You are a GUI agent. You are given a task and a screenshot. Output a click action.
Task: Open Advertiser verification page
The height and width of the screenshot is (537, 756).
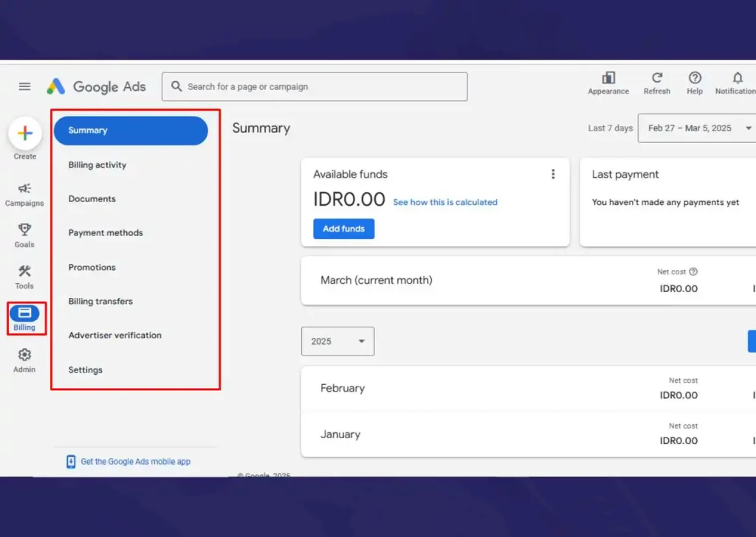pyautogui.click(x=114, y=335)
